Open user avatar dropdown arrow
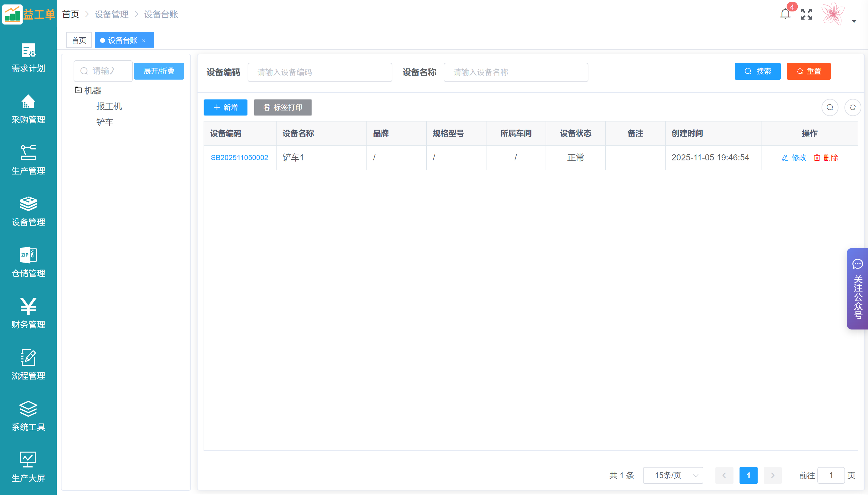The width and height of the screenshot is (868, 495). [854, 21]
